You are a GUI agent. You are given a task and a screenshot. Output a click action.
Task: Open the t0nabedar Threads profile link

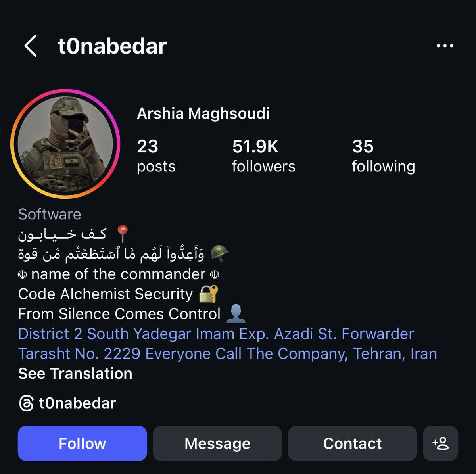(77, 403)
